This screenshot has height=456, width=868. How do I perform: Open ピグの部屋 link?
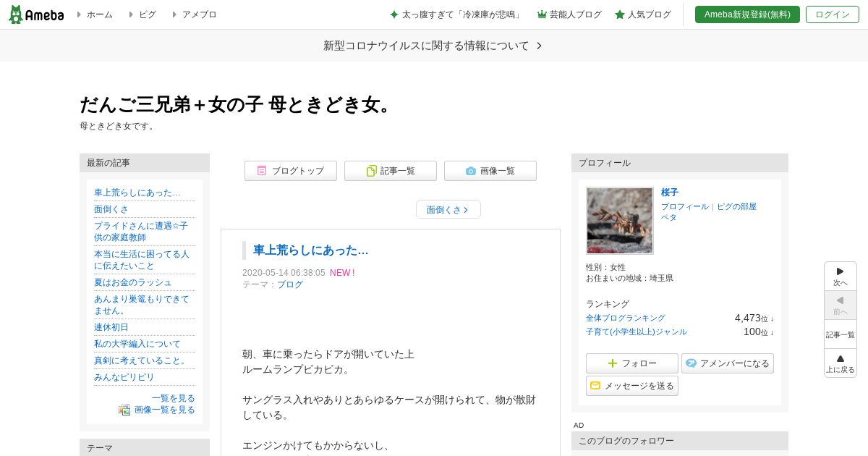point(736,206)
